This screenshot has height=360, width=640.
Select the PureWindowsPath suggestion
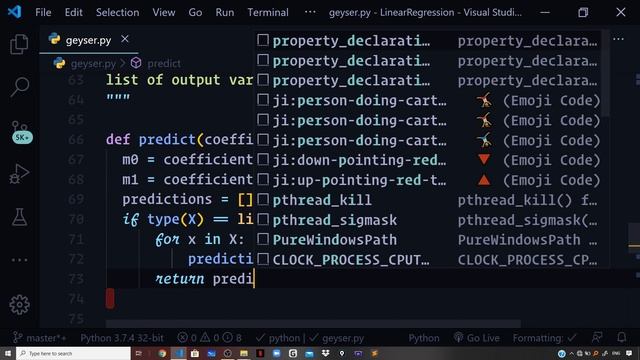428,240
